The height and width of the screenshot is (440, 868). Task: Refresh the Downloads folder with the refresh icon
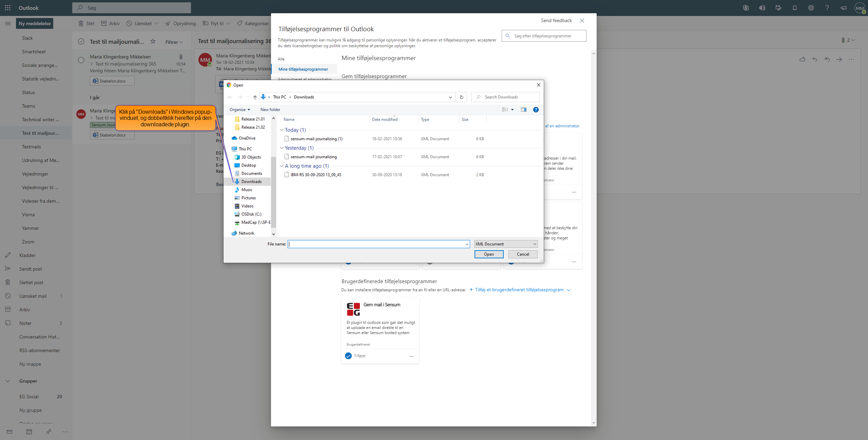pyautogui.click(x=461, y=97)
